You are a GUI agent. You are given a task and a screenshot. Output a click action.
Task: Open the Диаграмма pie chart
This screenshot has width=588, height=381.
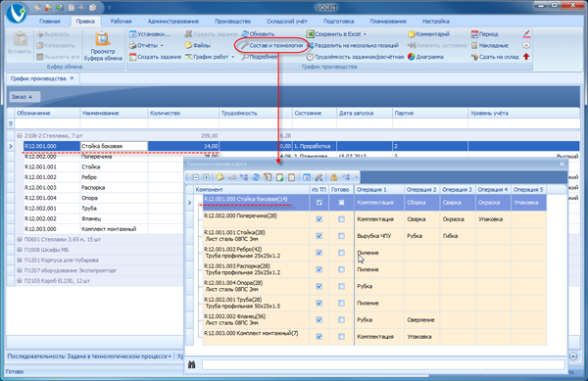[425, 57]
